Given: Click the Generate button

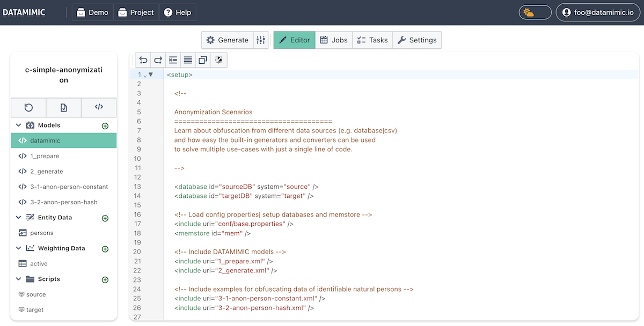Looking at the screenshot, I should pos(228,40).
